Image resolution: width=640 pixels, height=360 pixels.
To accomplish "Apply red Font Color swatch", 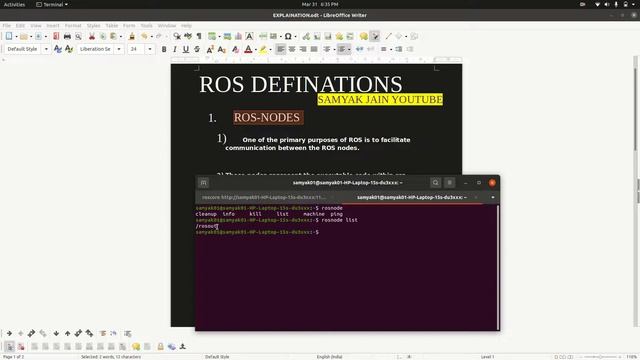I will [248, 49].
